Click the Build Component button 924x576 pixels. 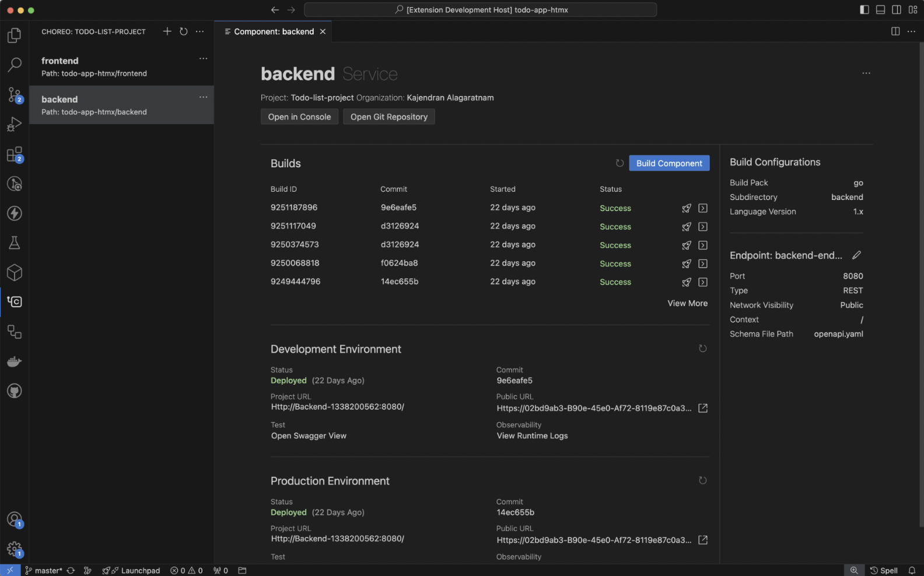[669, 163]
